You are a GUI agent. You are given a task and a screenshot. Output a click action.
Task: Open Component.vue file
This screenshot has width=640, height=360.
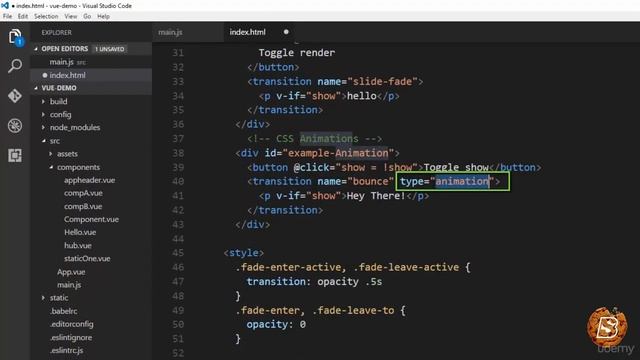[91, 219]
